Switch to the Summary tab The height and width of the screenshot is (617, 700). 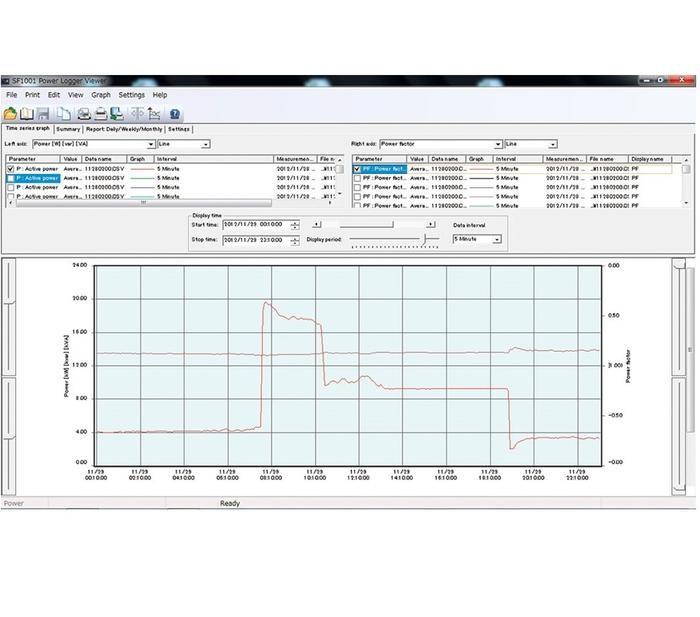click(68, 129)
